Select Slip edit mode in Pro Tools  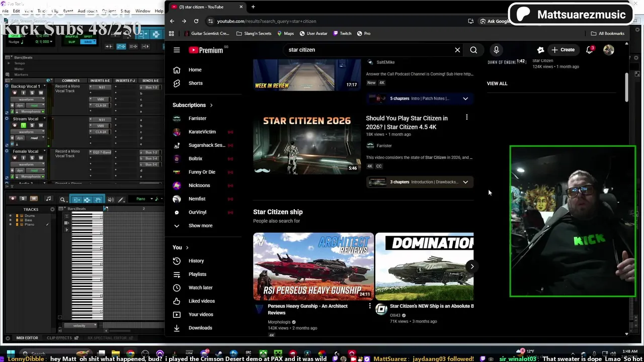tap(72, 42)
